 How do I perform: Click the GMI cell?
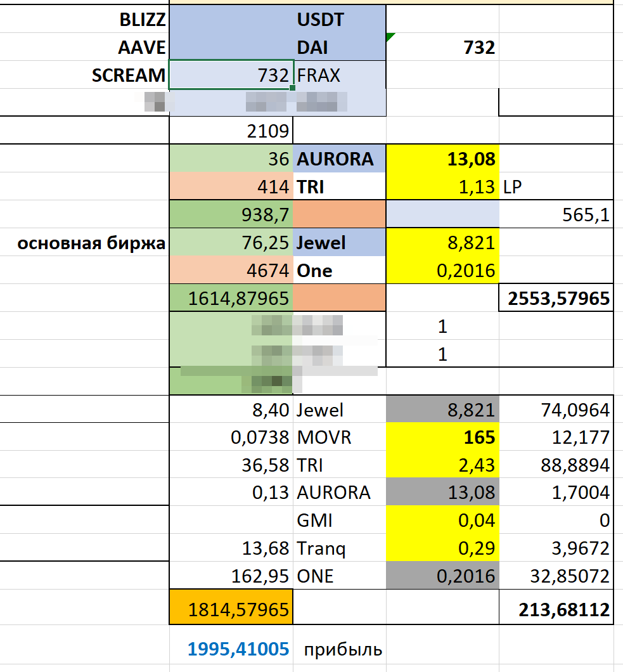tap(339, 520)
